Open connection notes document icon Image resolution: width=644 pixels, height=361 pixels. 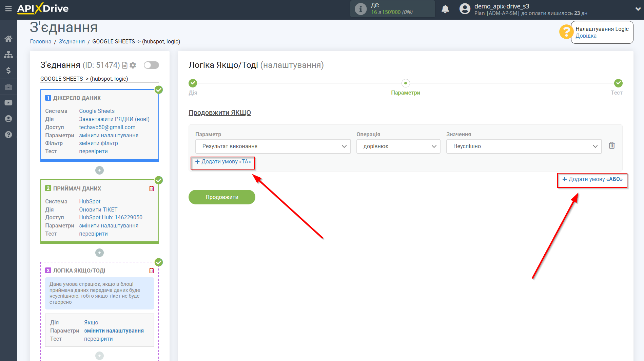(x=124, y=65)
